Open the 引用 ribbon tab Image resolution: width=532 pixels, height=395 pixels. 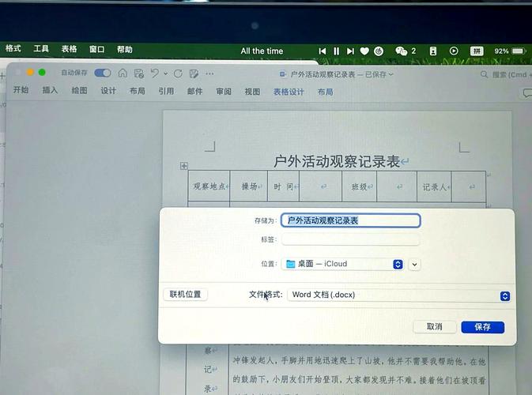click(166, 91)
